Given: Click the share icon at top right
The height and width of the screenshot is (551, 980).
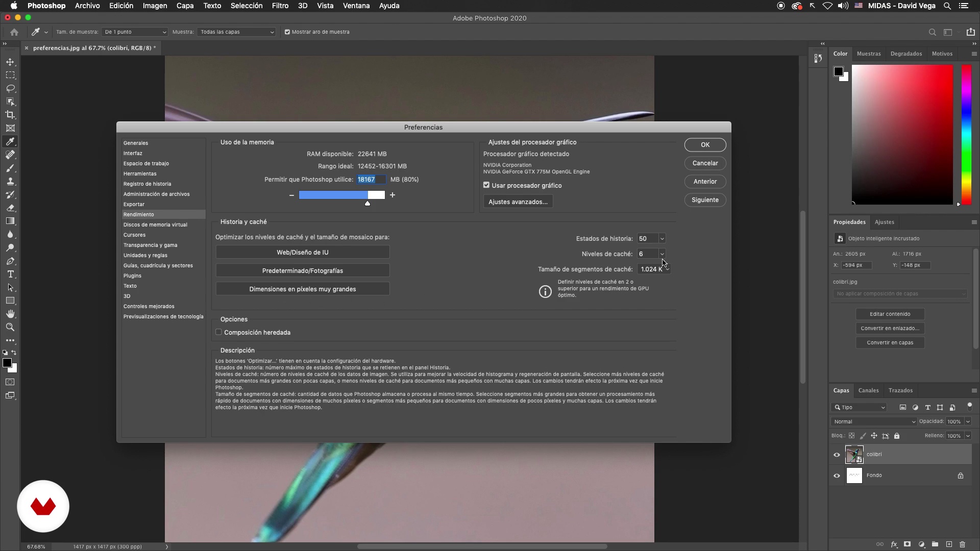Looking at the screenshot, I should (x=970, y=32).
